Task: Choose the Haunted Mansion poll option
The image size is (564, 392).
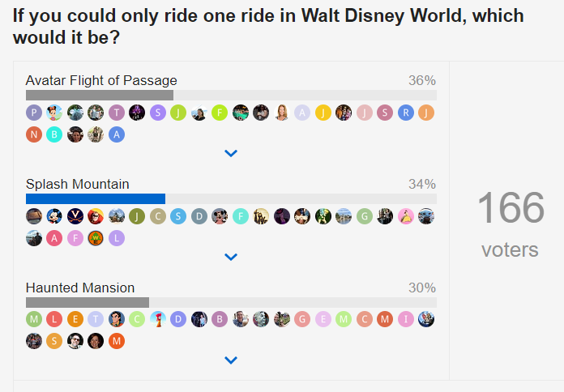Action: tap(80, 288)
